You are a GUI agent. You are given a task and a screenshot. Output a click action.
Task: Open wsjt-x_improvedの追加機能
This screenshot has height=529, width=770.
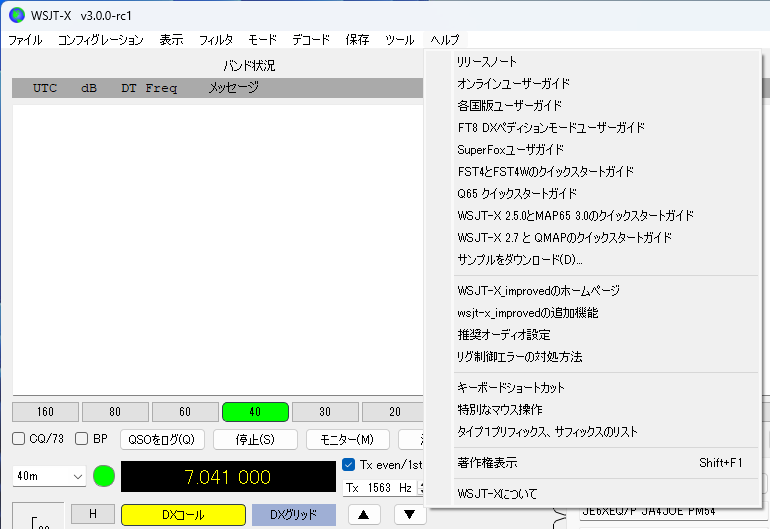coord(593,313)
